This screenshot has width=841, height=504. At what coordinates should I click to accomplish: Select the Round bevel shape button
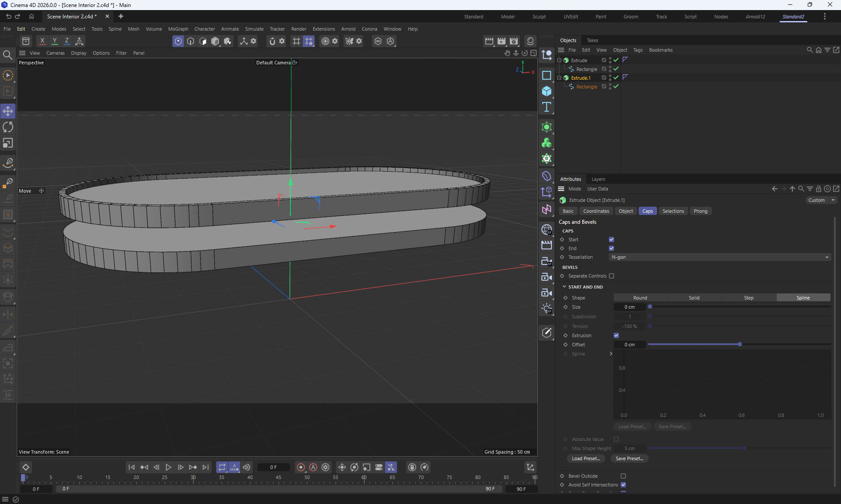click(x=640, y=298)
